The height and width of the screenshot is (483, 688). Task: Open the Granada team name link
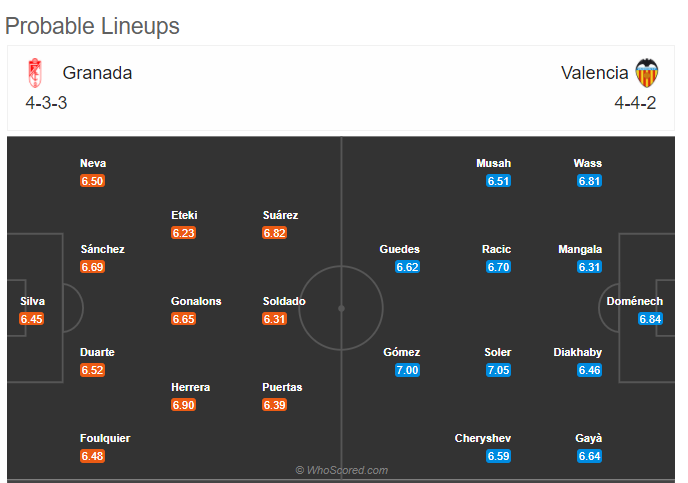[97, 73]
